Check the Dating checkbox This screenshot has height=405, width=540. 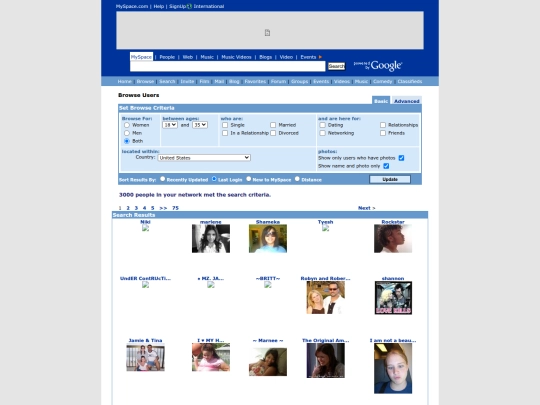[x=322, y=125]
